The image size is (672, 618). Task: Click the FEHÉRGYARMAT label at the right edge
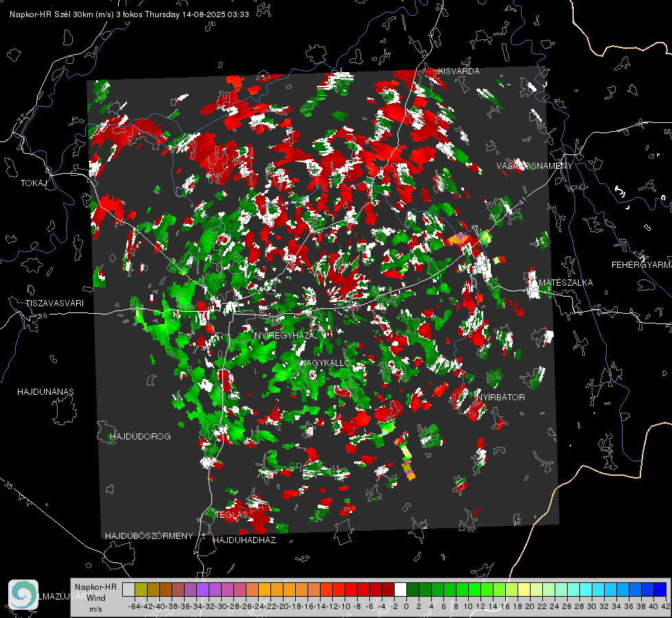click(x=642, y=265)
